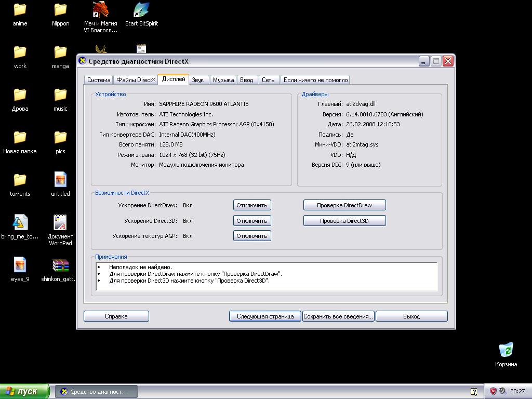The image size is (532, 399).
Task: Click Проверка Direct3D button
Action: click(x=344, y=221)
